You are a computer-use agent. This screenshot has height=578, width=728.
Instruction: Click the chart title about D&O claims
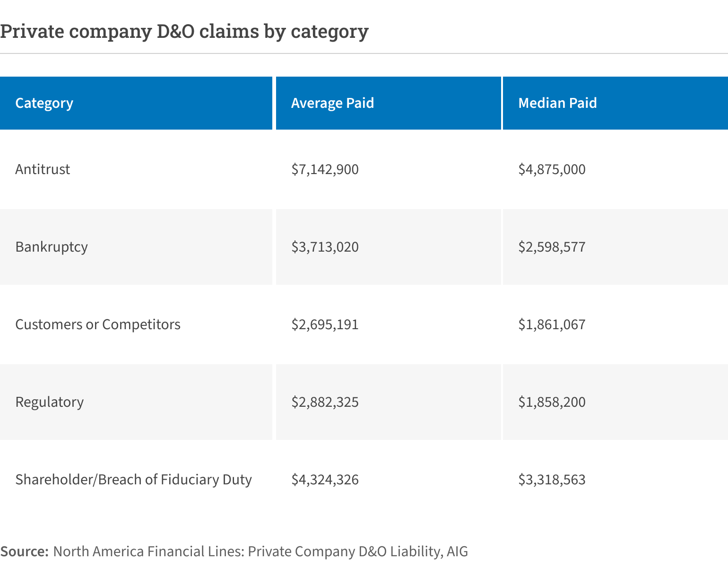click(184, 32)
